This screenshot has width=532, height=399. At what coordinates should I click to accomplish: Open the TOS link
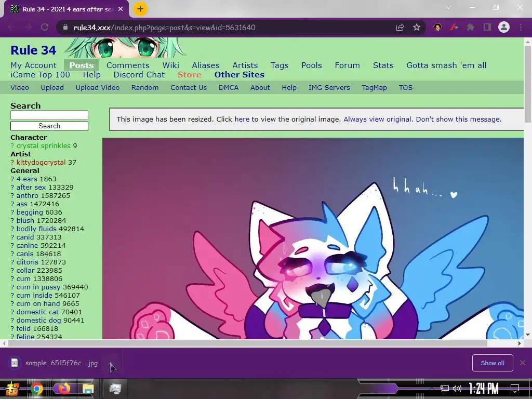pyautogui.click(x=405, y=87)
